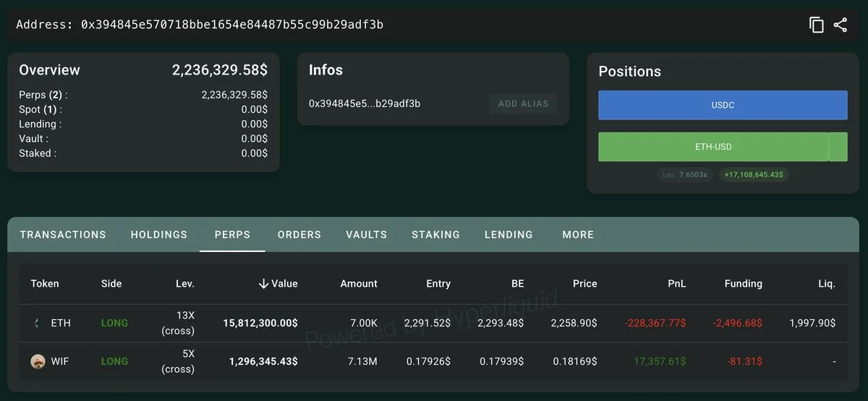Click the ETH token name
The width and height of the screenshot is (868, 401).
pos(61,323)
